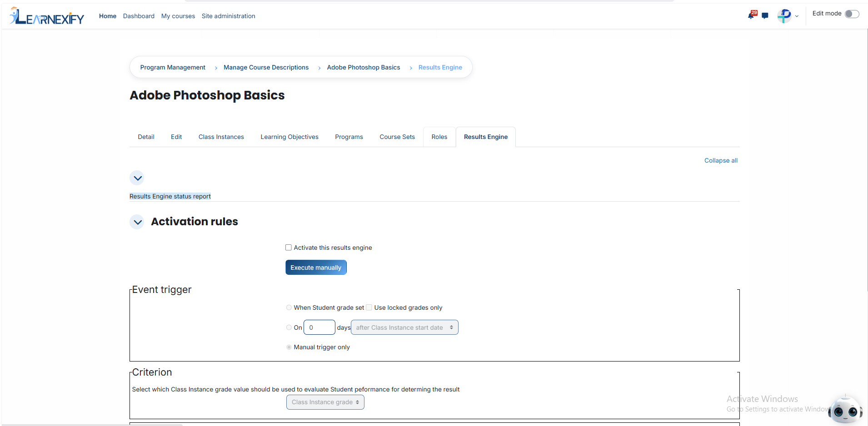Click the Results Engine breadcrumb link
Viewport: 868px width, 426px height.
(440, 67)
